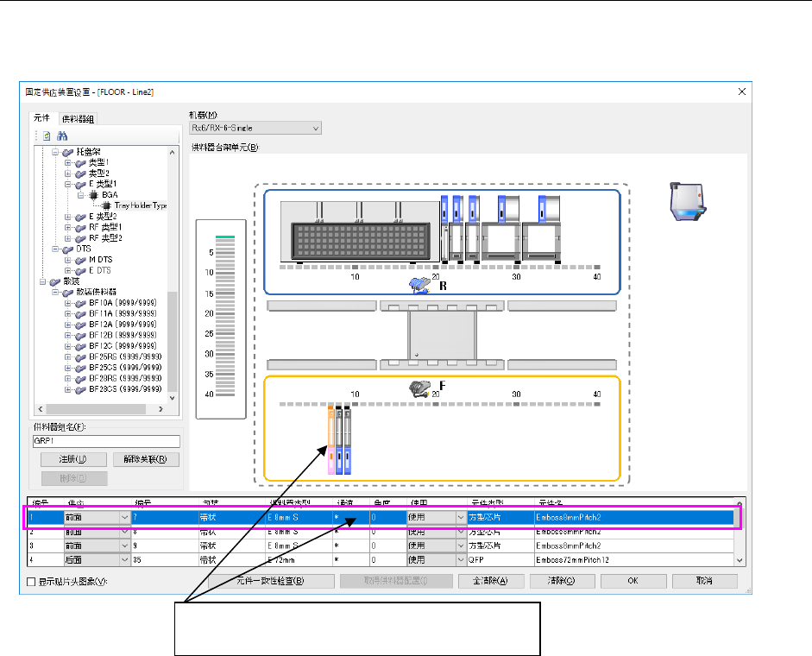Open the 使用 dropdown in row 4
This screenshot has width=812, height=656.
[461, 560]
